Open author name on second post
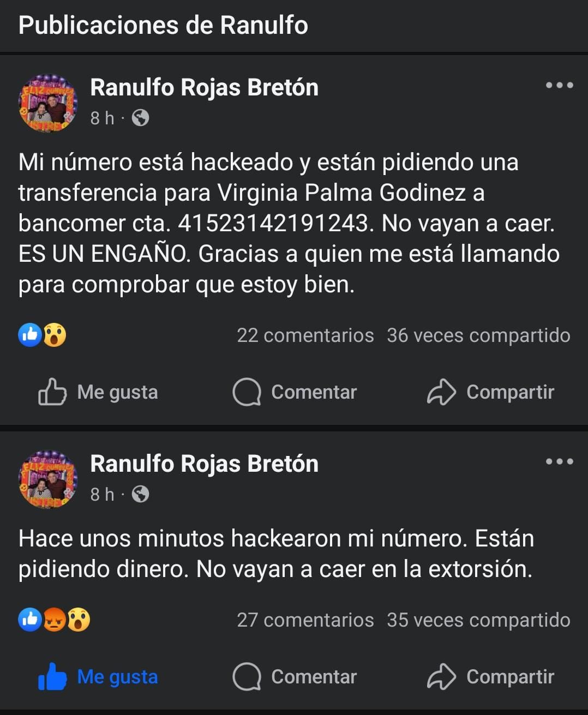Image resolution: width=588 pixels, height=715 pixels. [x=204, y=464]
